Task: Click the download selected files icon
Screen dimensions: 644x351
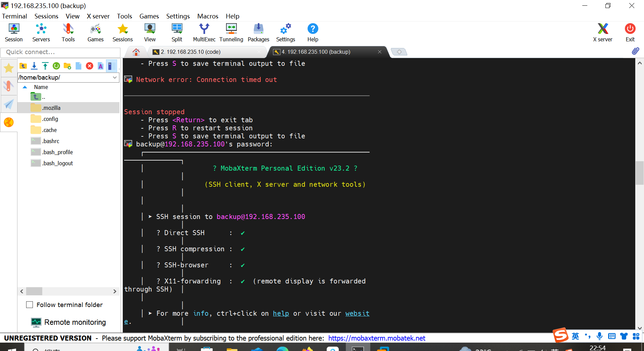Action: tap(34, 66)
